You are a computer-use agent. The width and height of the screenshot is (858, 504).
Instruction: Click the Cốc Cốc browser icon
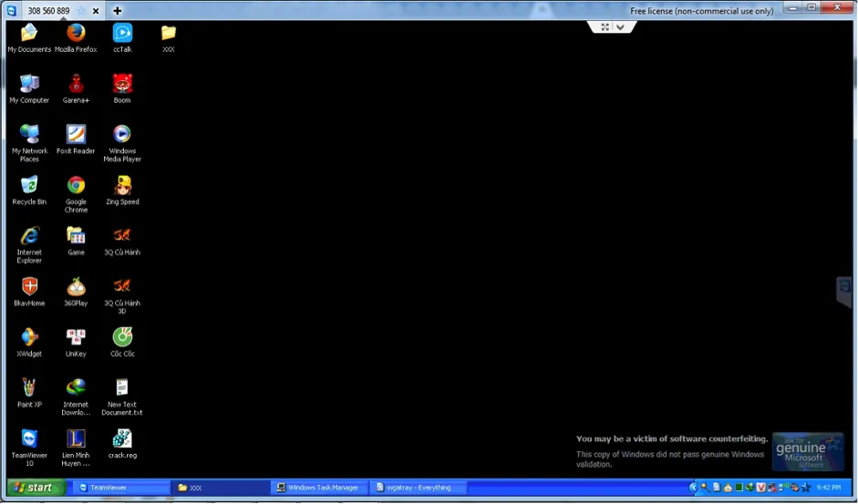point(122,338)
